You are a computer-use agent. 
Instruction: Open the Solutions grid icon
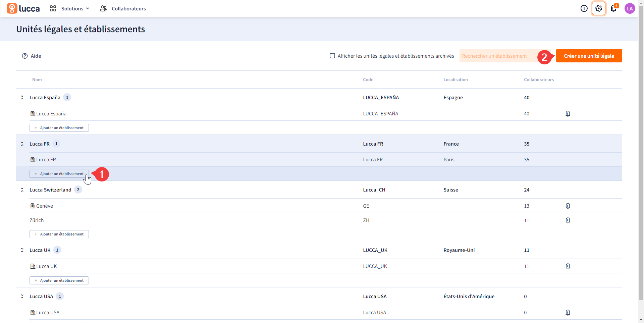[53, 8]
